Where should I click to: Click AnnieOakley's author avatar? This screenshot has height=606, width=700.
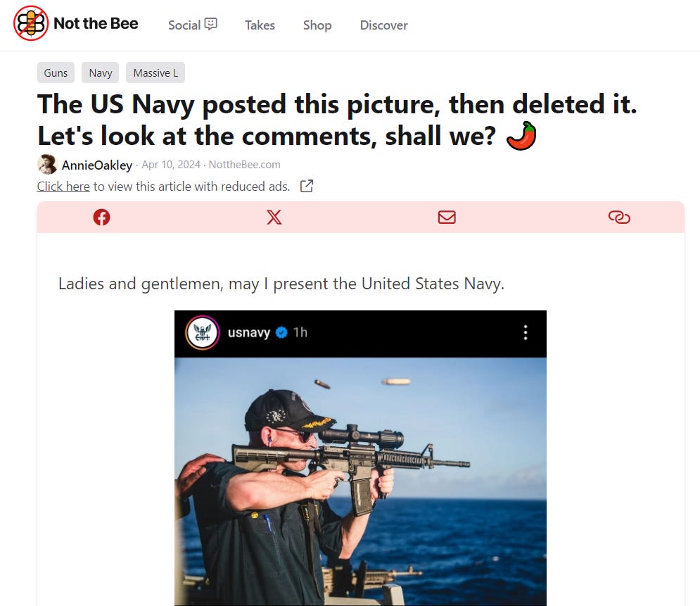coord(47,164)
